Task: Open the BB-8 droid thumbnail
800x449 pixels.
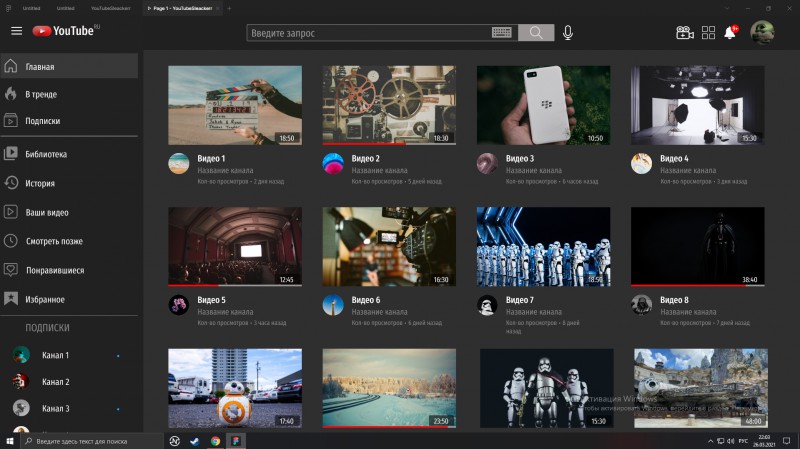Action: 235,388
